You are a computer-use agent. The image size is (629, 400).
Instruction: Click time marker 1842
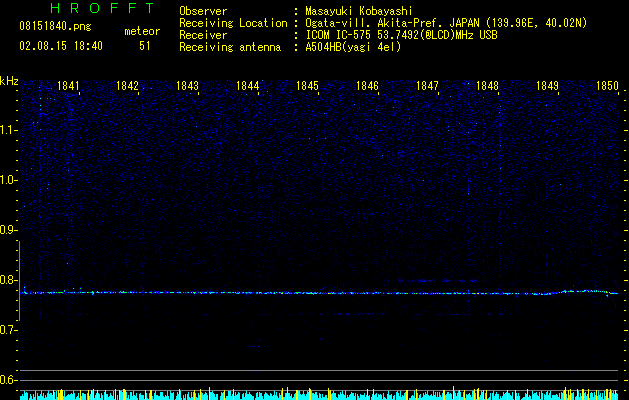tap(127, 86)
